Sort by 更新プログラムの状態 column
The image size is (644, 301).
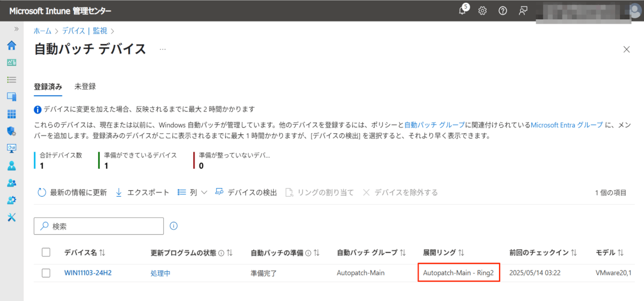click(192, 252)
